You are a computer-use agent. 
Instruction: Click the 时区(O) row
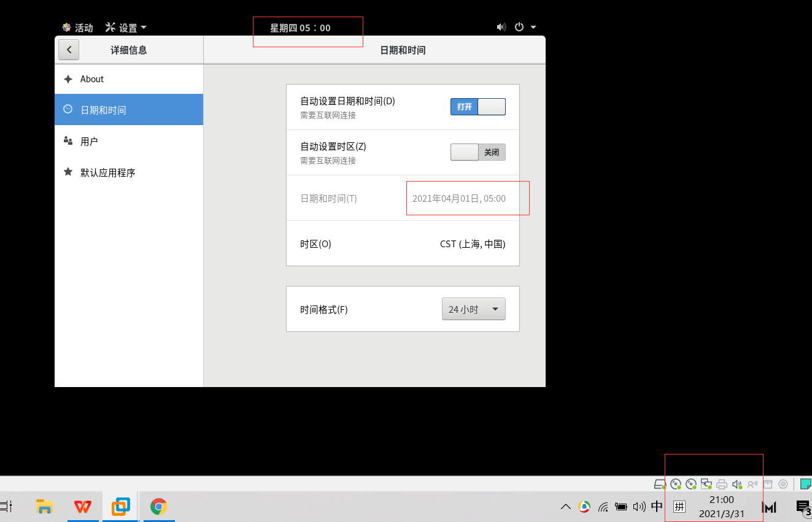click(403, 244)
